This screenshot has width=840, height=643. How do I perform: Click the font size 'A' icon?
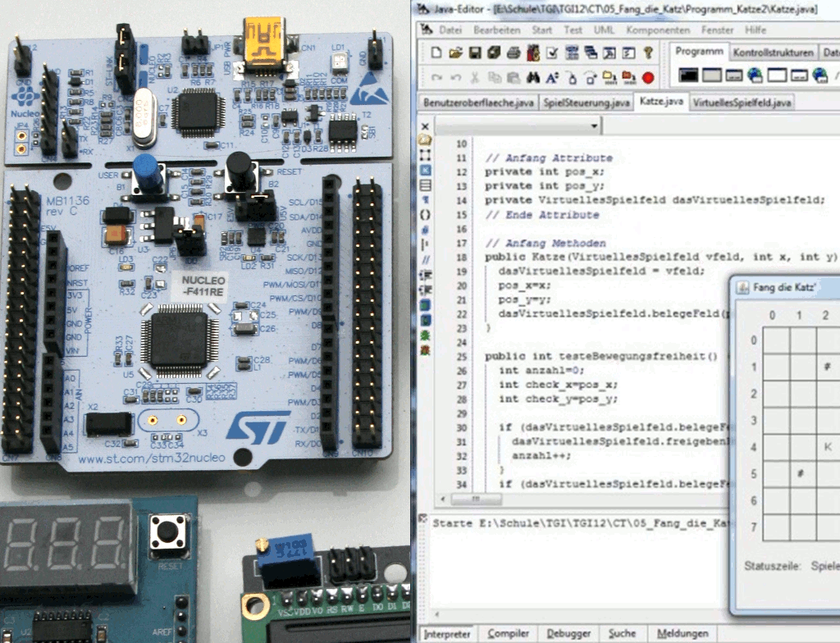pyautogui.click(x=552, y=78)
